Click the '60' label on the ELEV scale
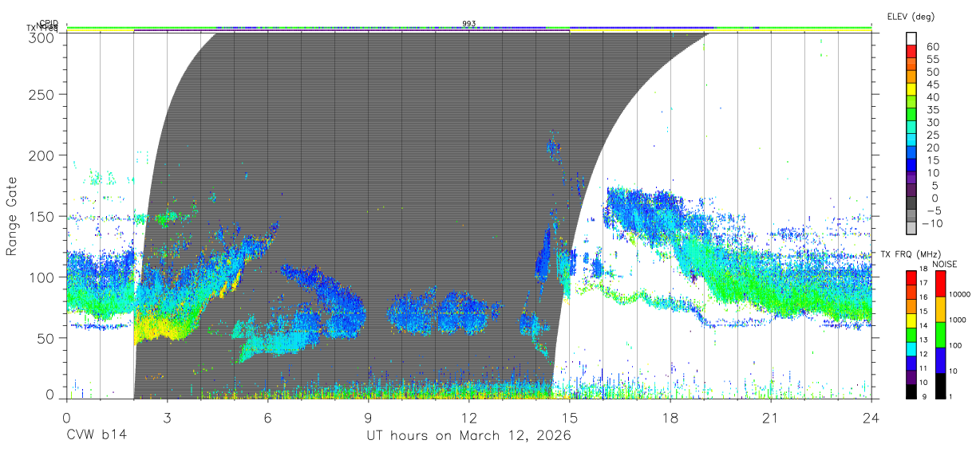 tap(933, 47)
